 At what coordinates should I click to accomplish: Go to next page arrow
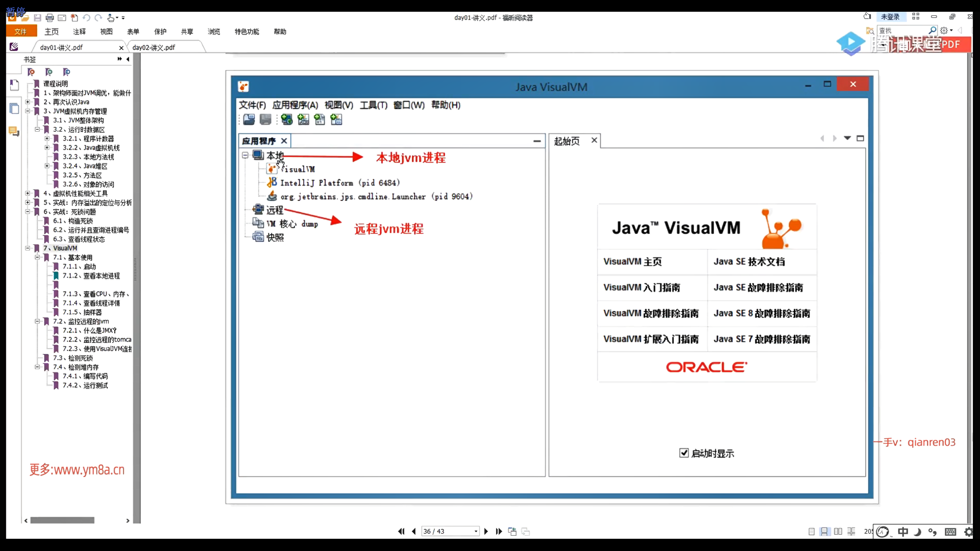click(486, 531)
